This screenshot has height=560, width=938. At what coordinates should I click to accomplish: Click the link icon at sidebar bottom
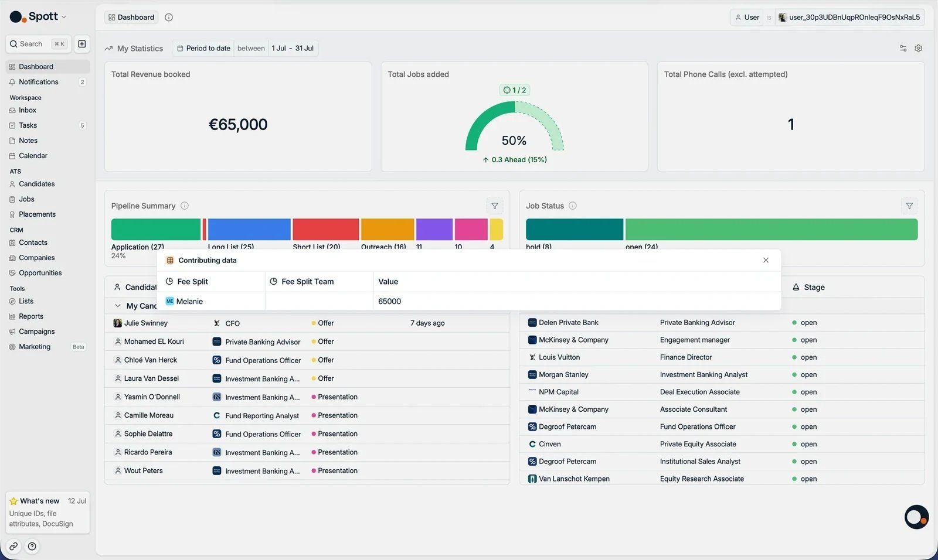[13, 547]
